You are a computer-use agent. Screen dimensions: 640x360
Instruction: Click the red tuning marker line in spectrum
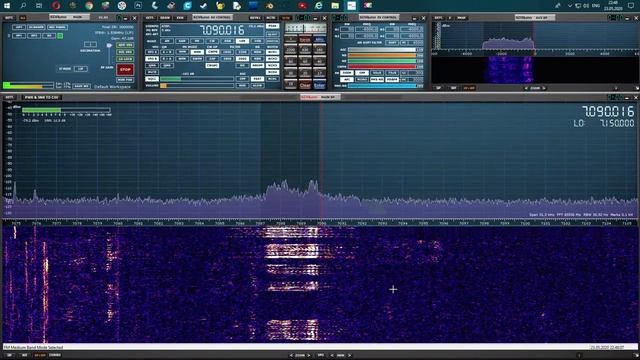click(x=322, y=159)
